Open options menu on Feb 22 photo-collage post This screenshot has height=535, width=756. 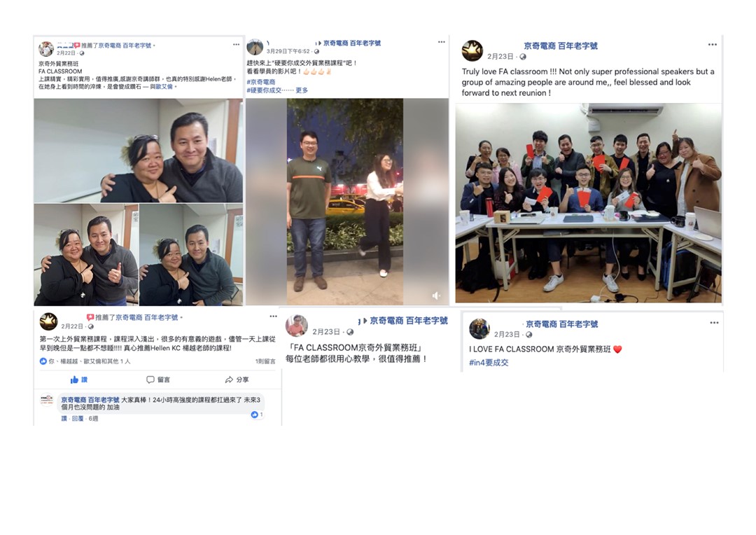237,44
